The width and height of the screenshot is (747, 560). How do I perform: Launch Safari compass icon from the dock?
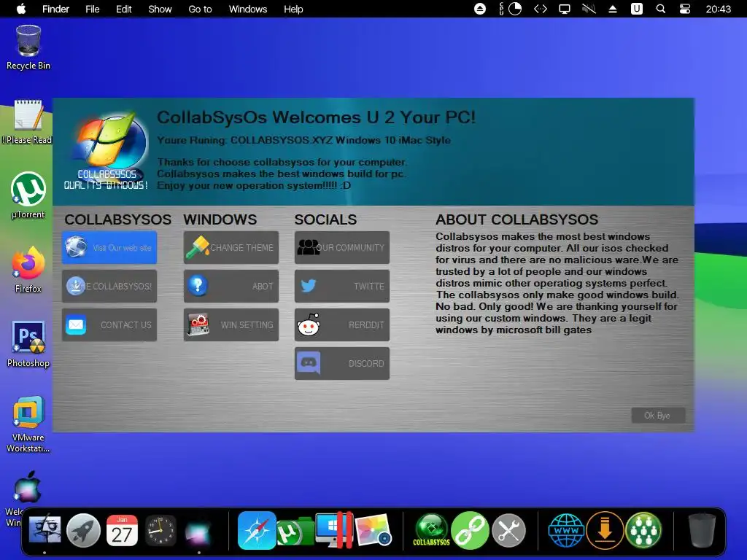click(x=257, y=530)
